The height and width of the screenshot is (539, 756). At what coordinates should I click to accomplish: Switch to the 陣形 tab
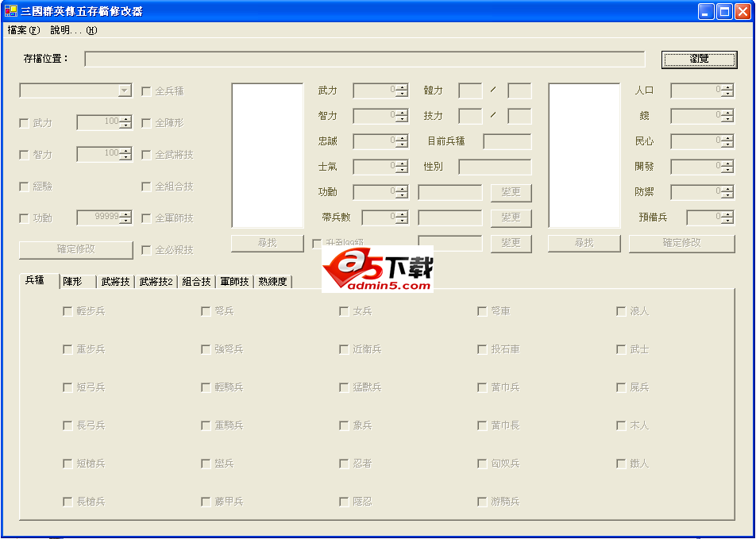click(78, 282)
